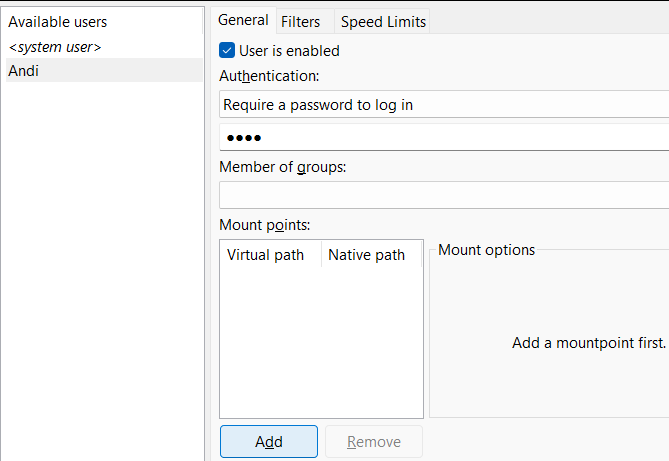
Task: Select the <system user> entry
Action: pyautogui.click(x=55, y=47)
